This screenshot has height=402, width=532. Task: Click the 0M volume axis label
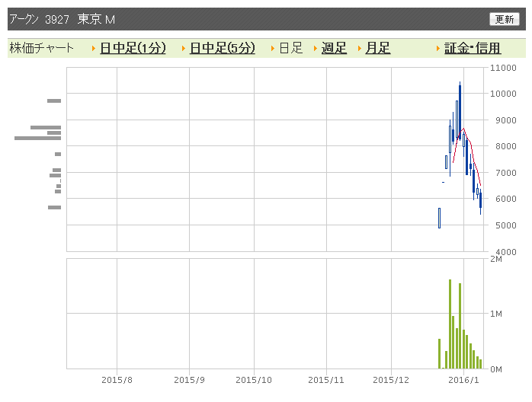point(495,369)
